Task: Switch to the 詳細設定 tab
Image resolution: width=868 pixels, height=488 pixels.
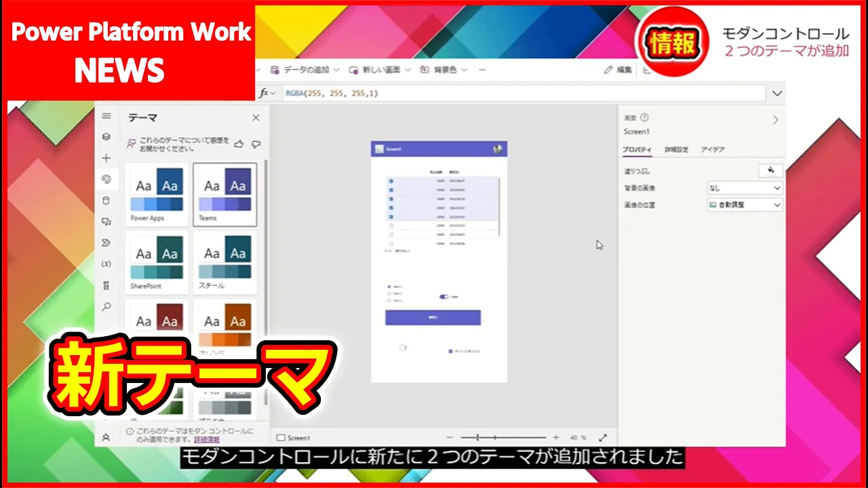Action: [x=676, y=149]
